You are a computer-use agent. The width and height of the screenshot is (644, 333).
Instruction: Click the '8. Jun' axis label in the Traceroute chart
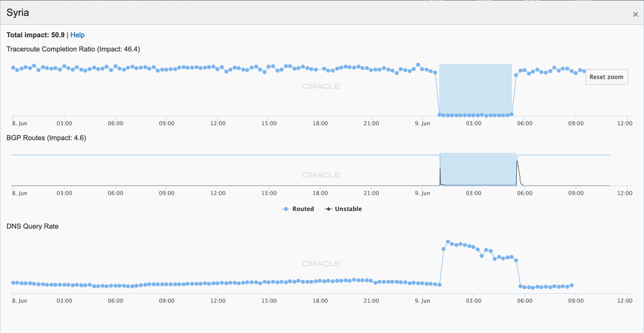[x=19, y=123]
